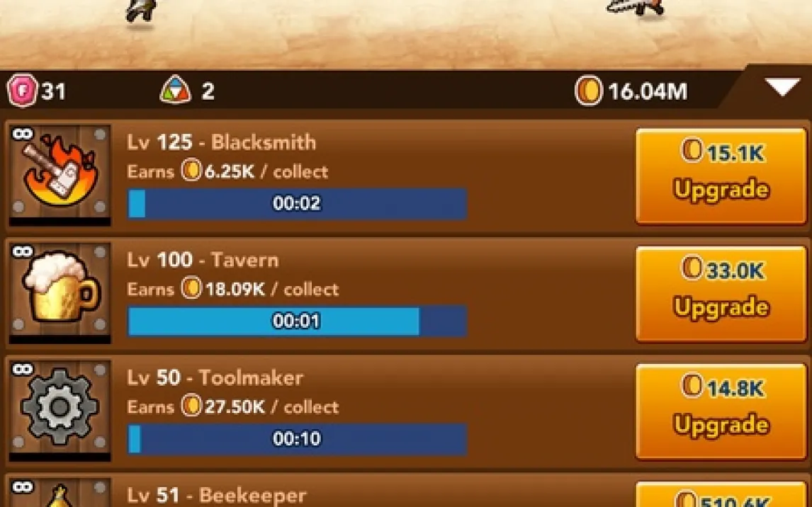Tap the infinity badge on Blacksmith
812x507 pixels.
(22, 135)
